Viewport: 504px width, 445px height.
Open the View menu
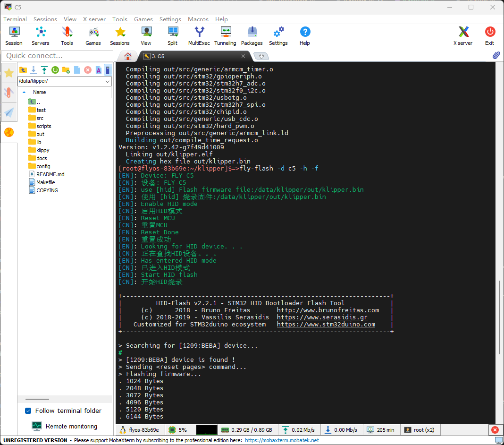tap(70, 19)
